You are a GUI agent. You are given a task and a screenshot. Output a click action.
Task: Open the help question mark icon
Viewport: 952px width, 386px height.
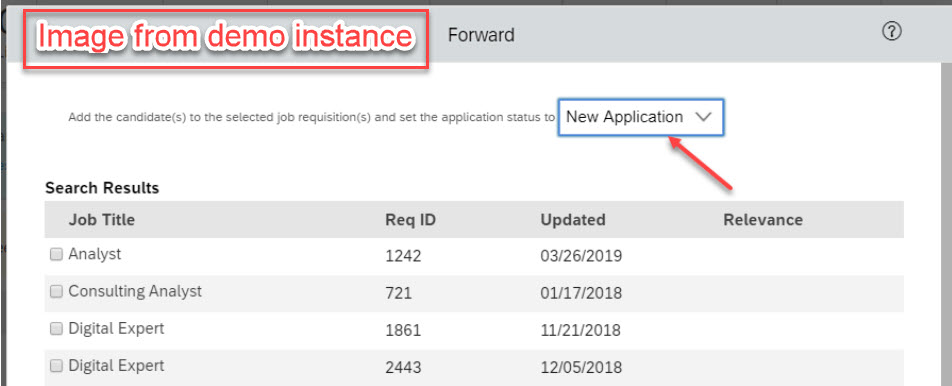coord(891,32)
